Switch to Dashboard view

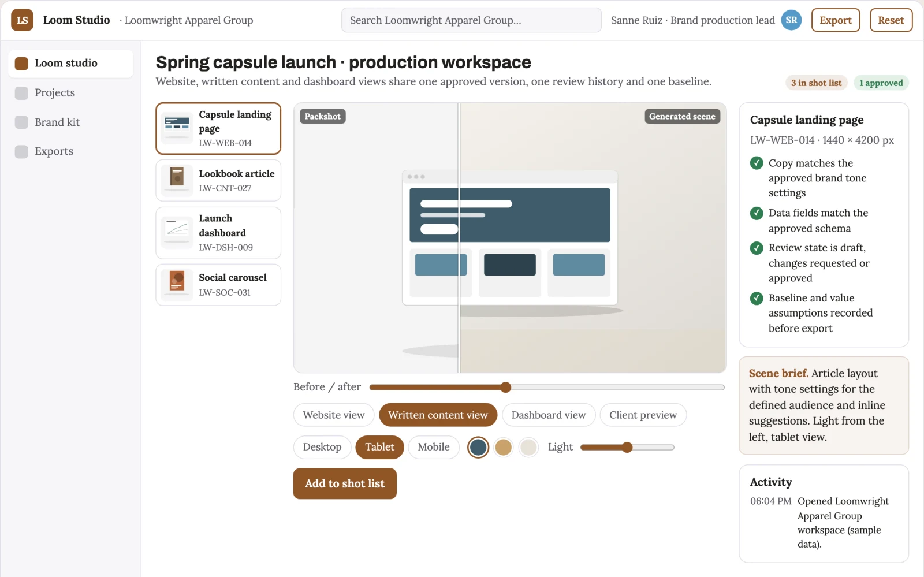(x=549, y=415)
